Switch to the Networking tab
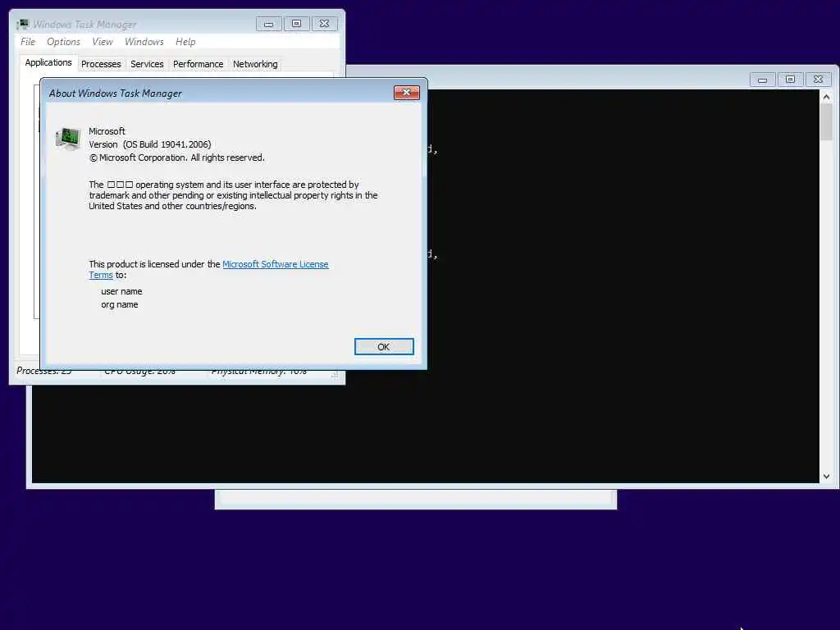 click(255, 64)
